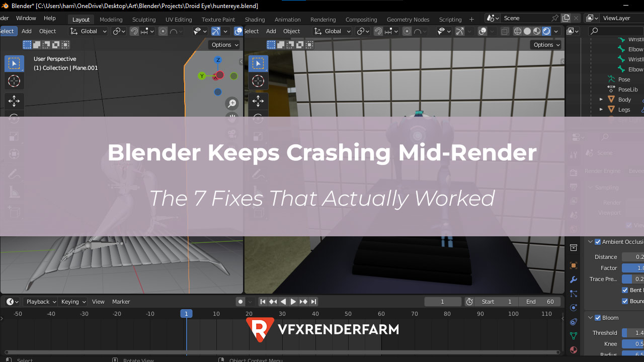
Task: Open Options dropdown in left viewport
Action: pos(224,45)
